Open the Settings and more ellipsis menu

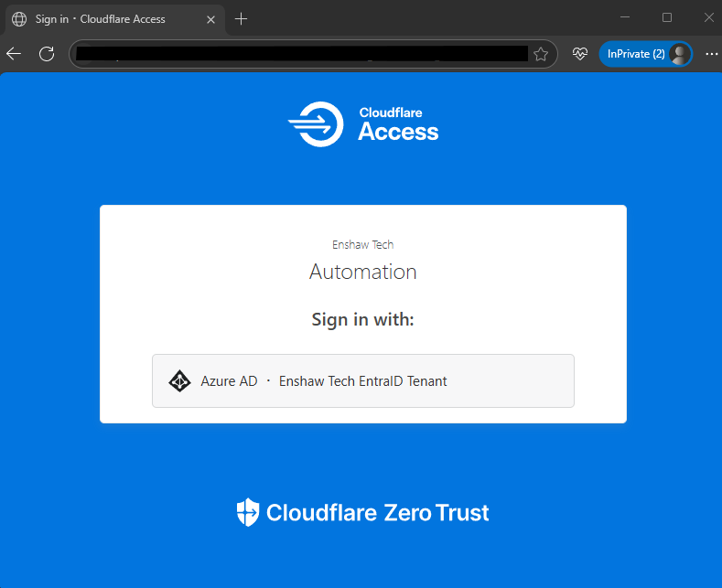[x=711, y=54]
